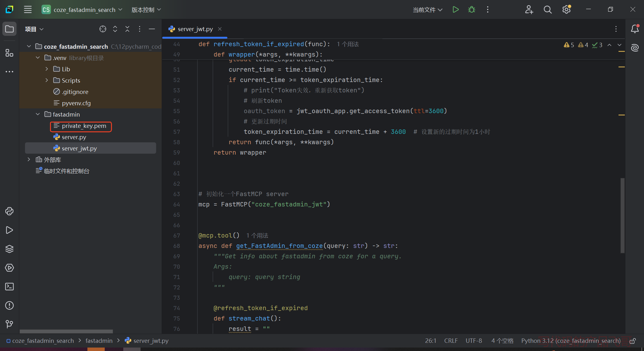The height and width of the screenshot is (351, 644).
Task: Collapse the .venv folder
Action: [x=38, y=58]
